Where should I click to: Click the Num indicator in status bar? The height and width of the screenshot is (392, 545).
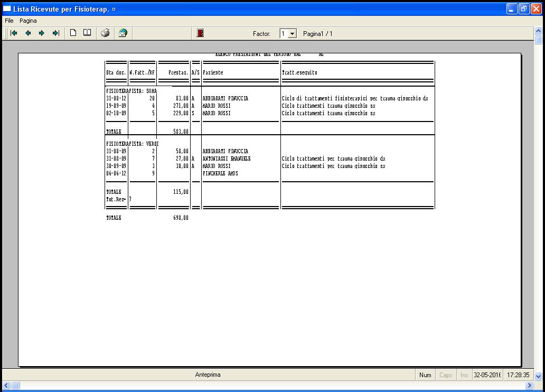[425, 375]
